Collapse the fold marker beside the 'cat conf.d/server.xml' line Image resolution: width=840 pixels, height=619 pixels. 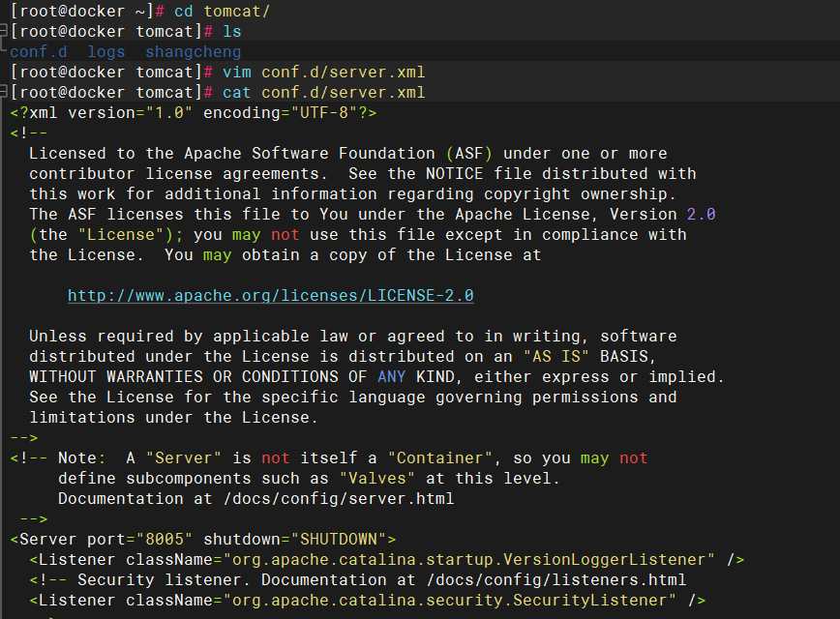click(x=3, y=92)
